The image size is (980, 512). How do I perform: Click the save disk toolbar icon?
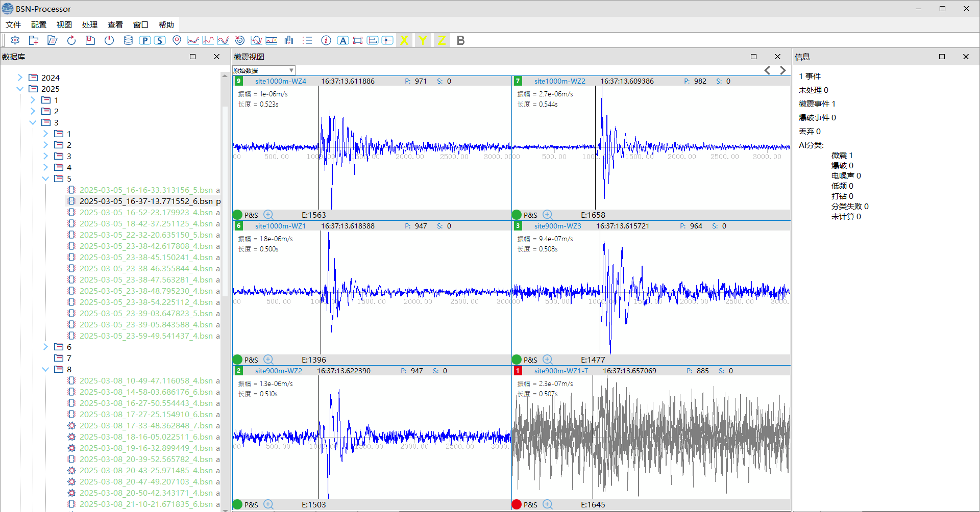(x=90, y=40)
